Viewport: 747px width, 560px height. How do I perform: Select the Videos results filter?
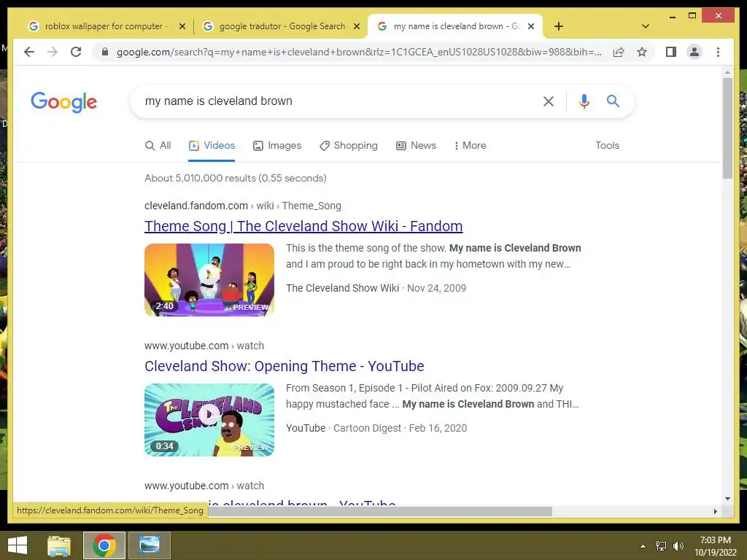(212, 145)
